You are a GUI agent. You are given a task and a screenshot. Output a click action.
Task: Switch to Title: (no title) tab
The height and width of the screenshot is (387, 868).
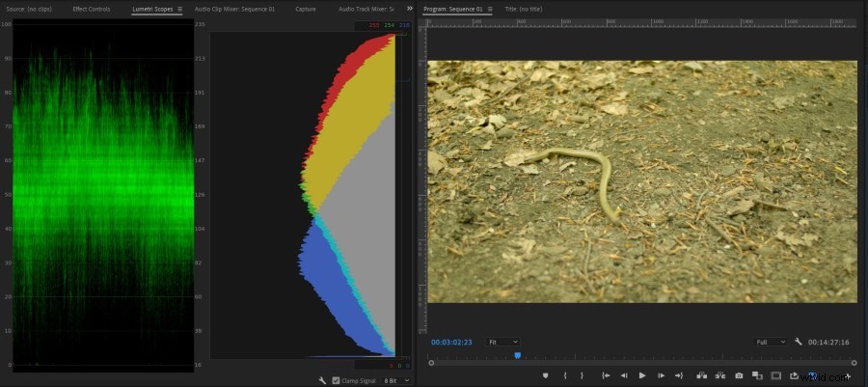tap(524, 10)
